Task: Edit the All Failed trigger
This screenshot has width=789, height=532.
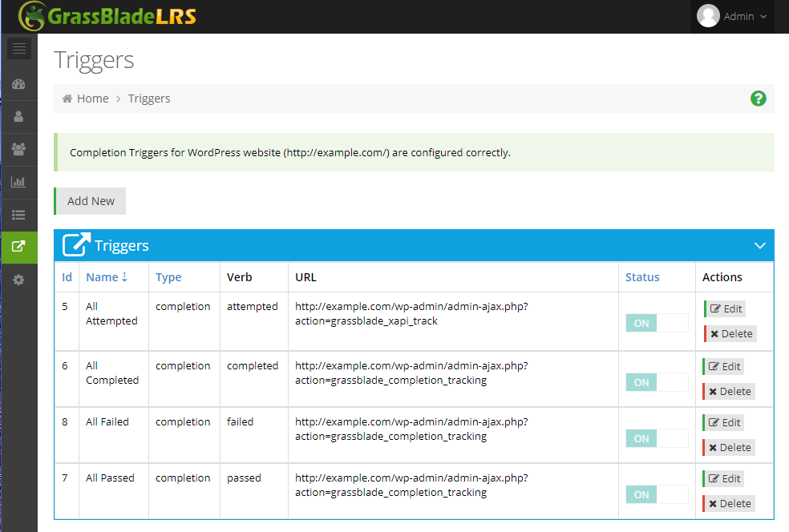Action: (x=723, y=422)
